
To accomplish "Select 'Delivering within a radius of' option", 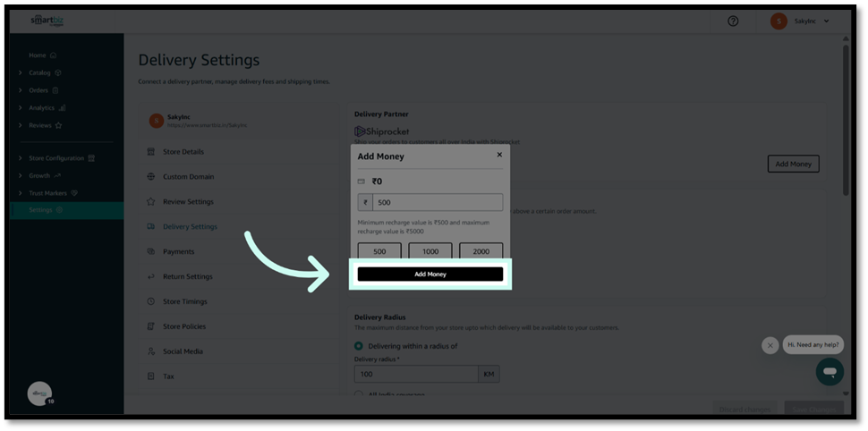I will [359, 346].
